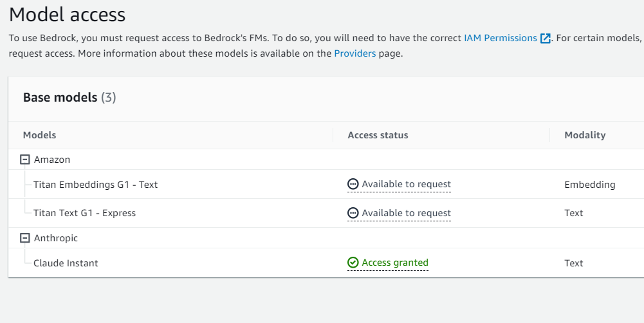Click the Amazon provider label

[52, 160]
